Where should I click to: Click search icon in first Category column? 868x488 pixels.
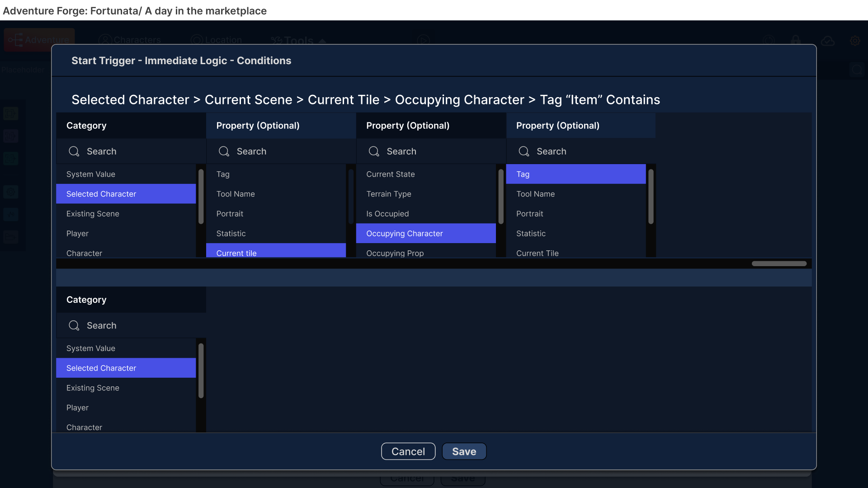[x=74, y=151]
